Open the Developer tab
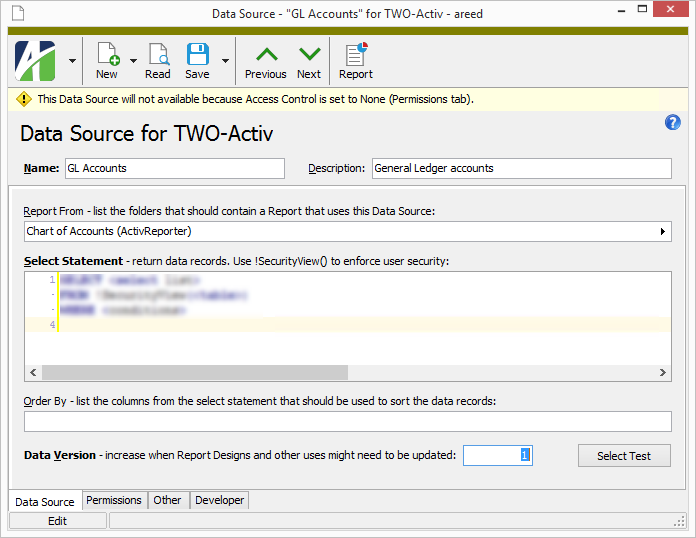 point(219,500)
